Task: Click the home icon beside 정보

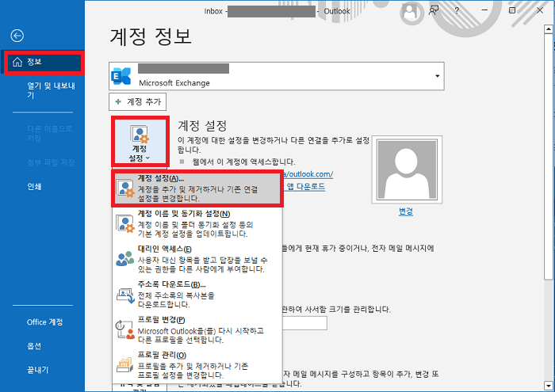Action: (x=17, y=63)
